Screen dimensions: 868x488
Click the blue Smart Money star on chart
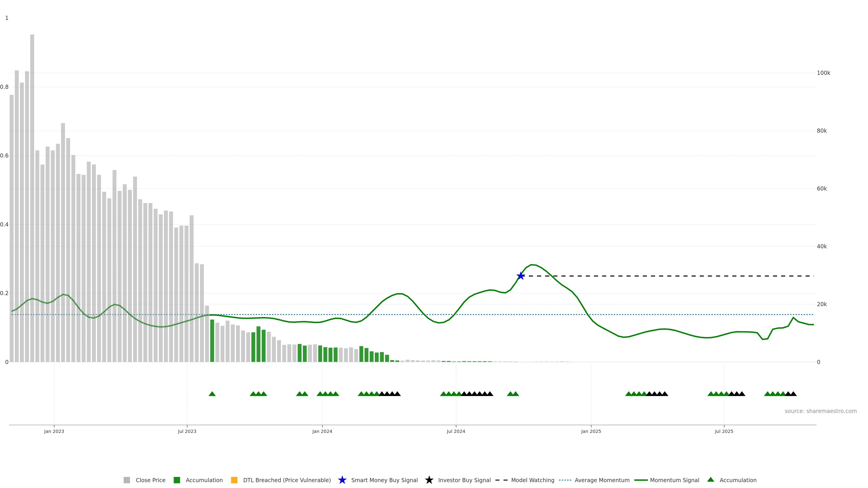[x=521, y=276]
